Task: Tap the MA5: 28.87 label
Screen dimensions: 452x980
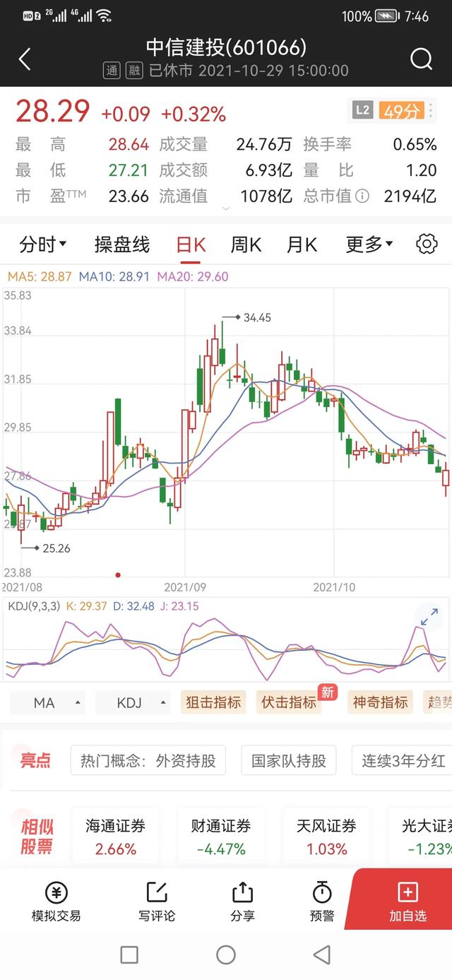Action: [x=39, y=277]
